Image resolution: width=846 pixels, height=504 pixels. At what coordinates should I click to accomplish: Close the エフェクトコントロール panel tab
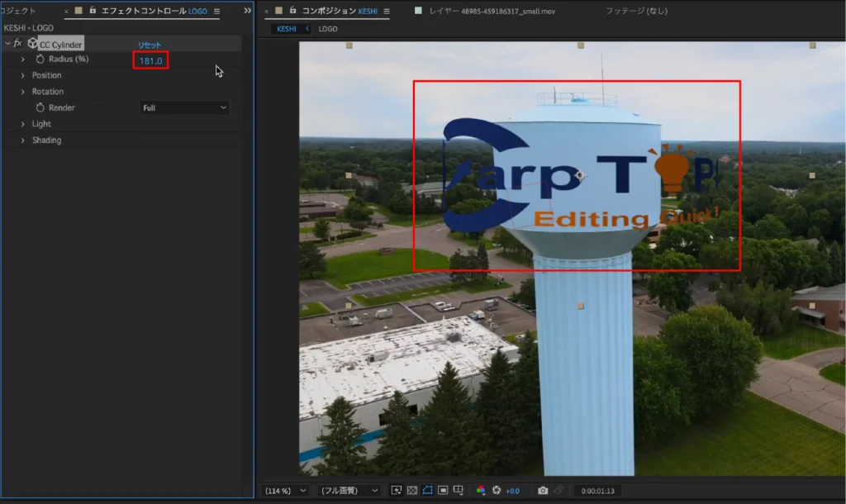[x=66, y=11]
